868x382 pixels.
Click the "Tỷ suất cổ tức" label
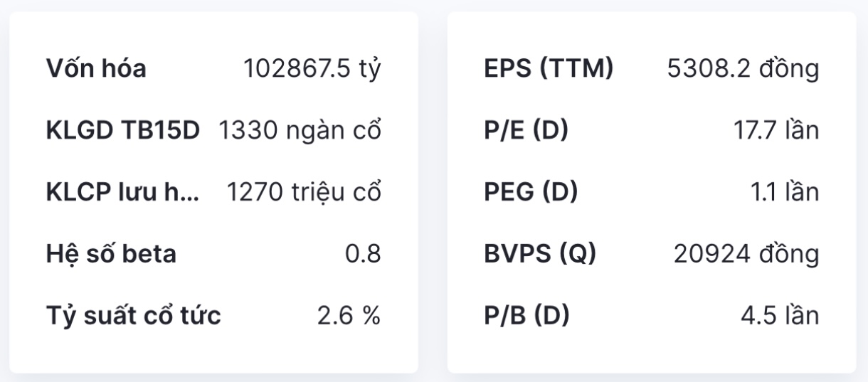[134, 317]
